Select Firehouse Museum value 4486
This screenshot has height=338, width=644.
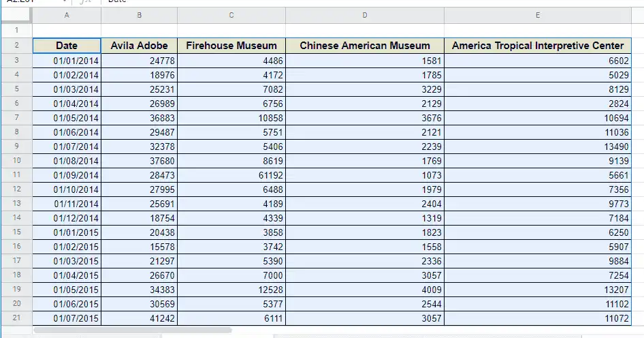231,61
